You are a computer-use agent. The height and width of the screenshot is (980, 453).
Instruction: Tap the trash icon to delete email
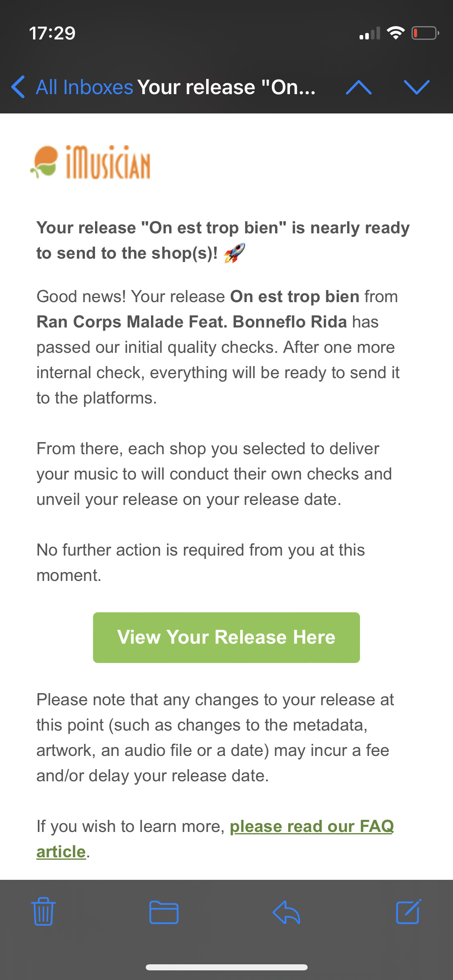43,912
